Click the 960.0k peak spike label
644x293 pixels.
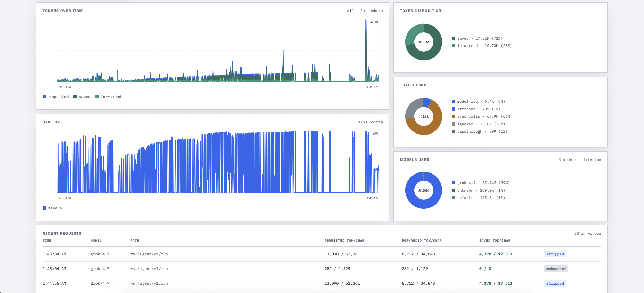click(374, 22)
